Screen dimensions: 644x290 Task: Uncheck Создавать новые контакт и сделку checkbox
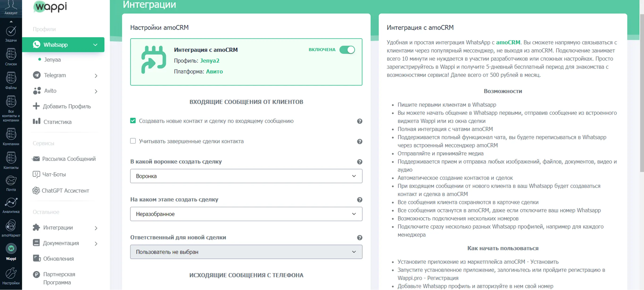tap(133, 121)
